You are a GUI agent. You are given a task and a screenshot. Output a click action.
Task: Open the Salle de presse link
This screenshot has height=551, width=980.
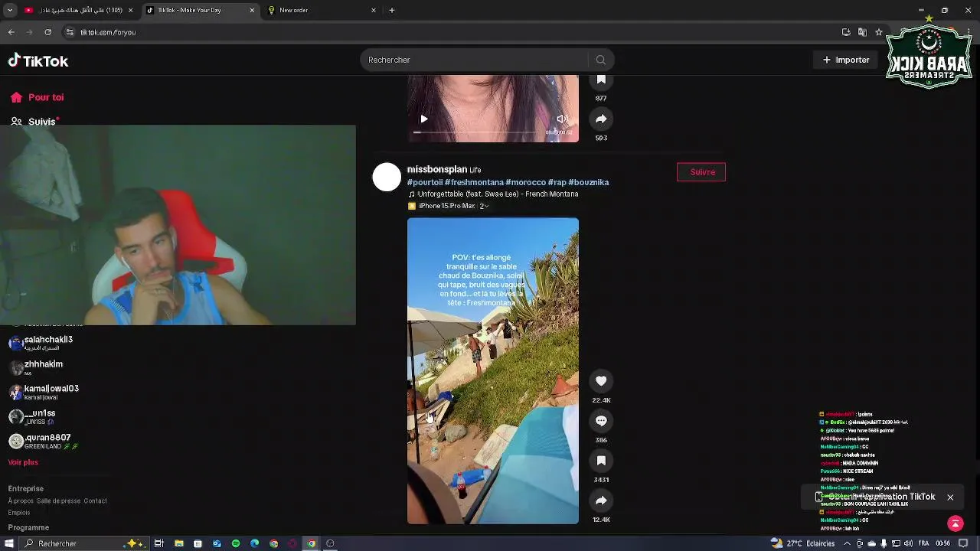(58, 501)
